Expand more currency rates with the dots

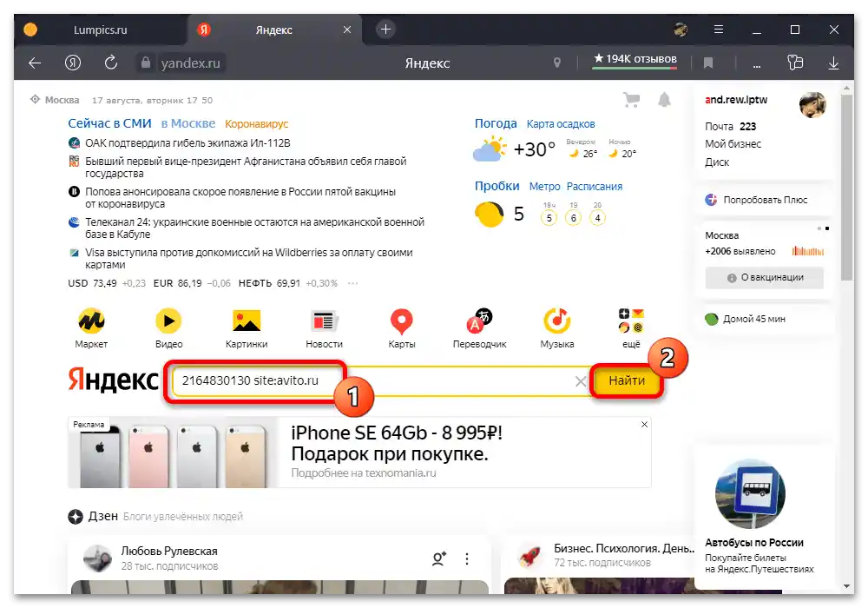(x=352, y=283)
